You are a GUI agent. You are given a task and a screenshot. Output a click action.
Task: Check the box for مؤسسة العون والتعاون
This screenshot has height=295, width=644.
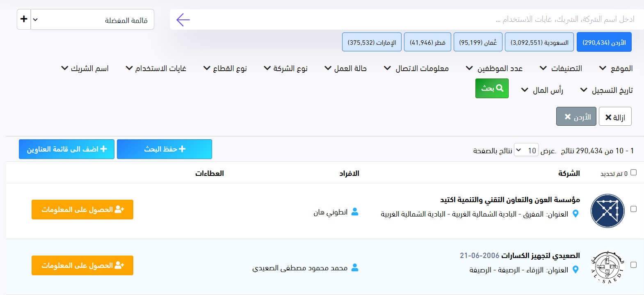(x=633, y=209)
